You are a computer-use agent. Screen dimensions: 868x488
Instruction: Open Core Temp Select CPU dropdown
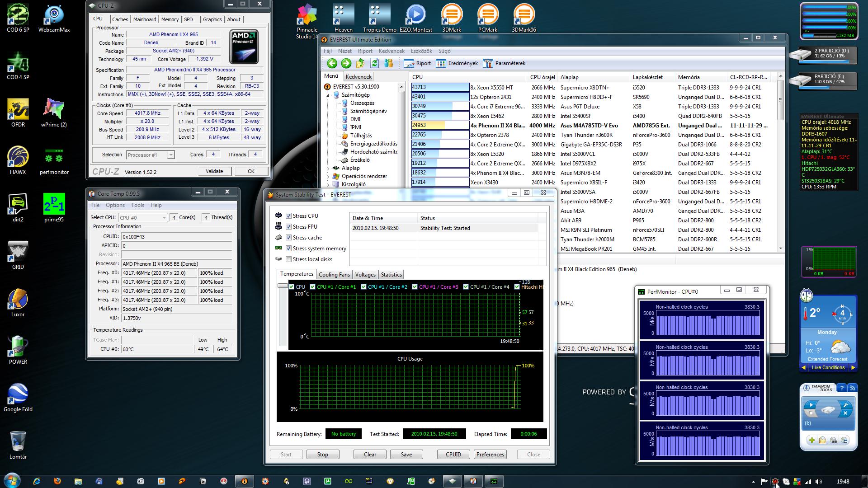143,218
